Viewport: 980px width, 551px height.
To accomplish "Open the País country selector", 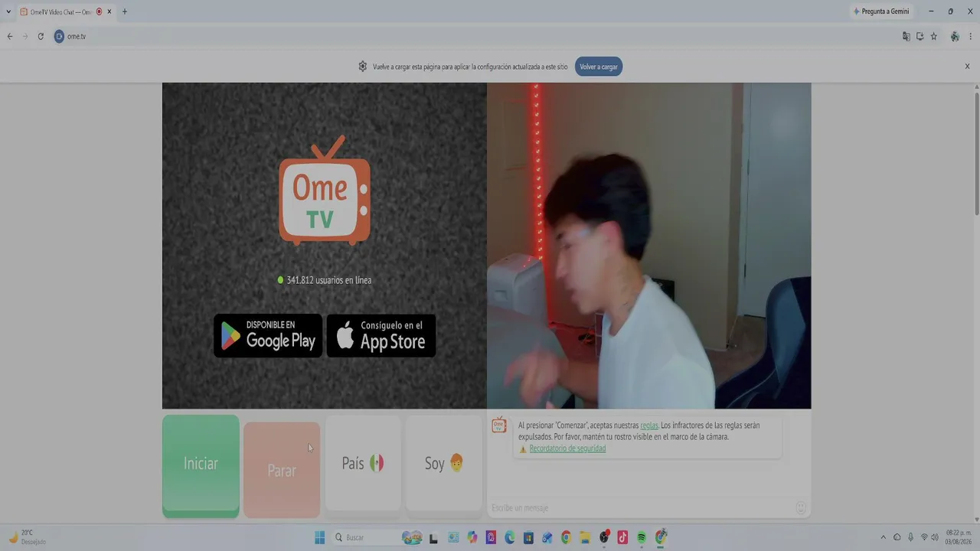I will point(363,463).
